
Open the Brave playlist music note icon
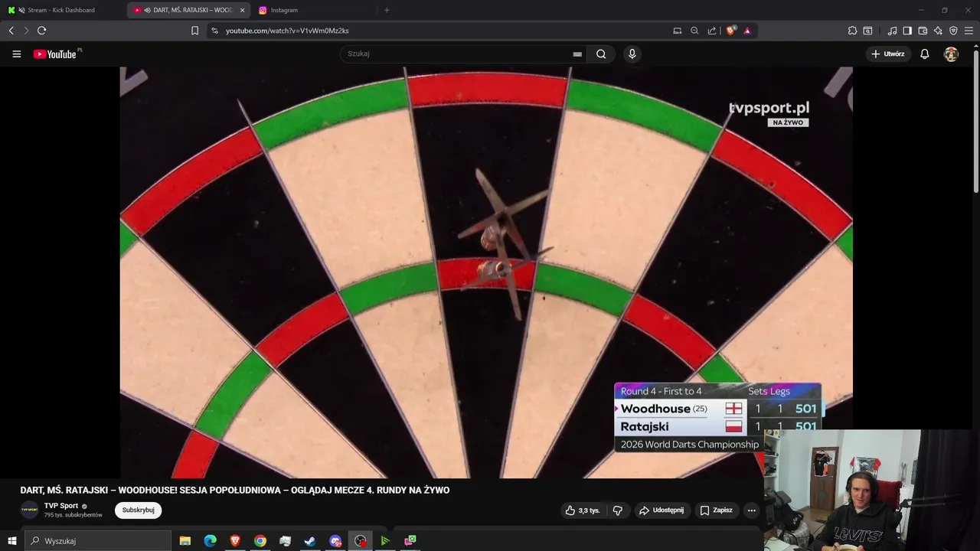(x=892, y=31)
